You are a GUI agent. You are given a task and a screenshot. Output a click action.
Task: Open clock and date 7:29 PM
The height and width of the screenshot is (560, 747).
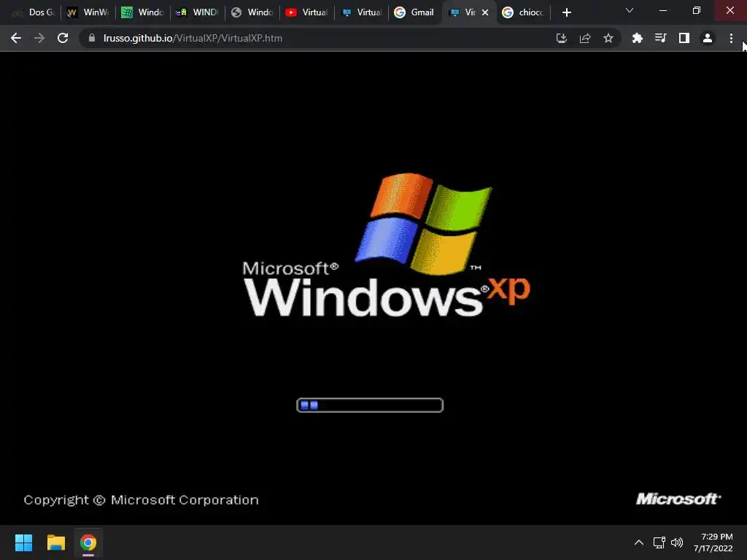pyautogui.click(x=713, y=542)
